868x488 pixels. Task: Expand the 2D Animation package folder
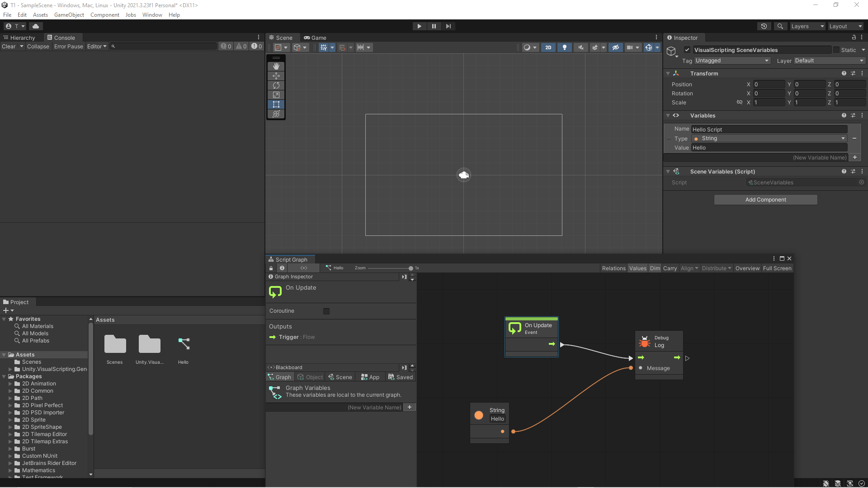click(x=10, y=384)
